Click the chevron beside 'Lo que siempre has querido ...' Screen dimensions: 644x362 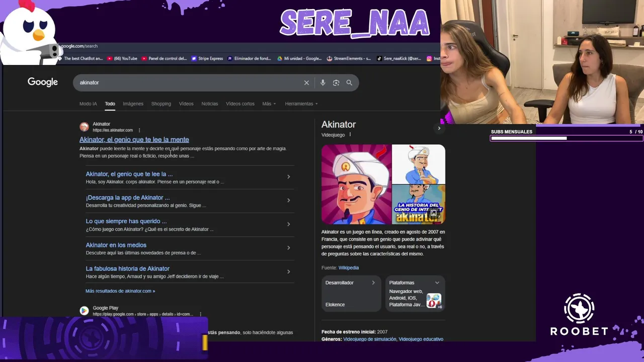[288, 224]
